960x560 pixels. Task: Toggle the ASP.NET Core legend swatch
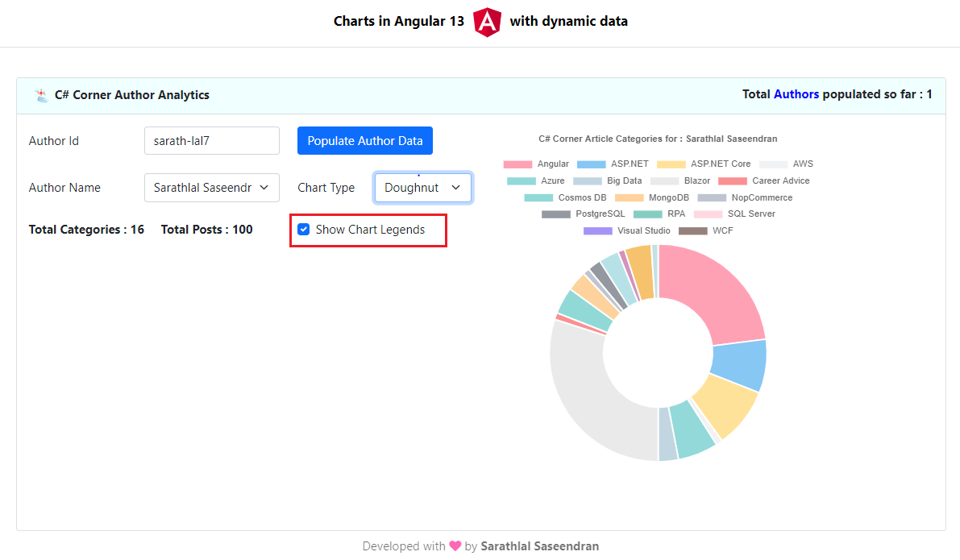[671, 164]
